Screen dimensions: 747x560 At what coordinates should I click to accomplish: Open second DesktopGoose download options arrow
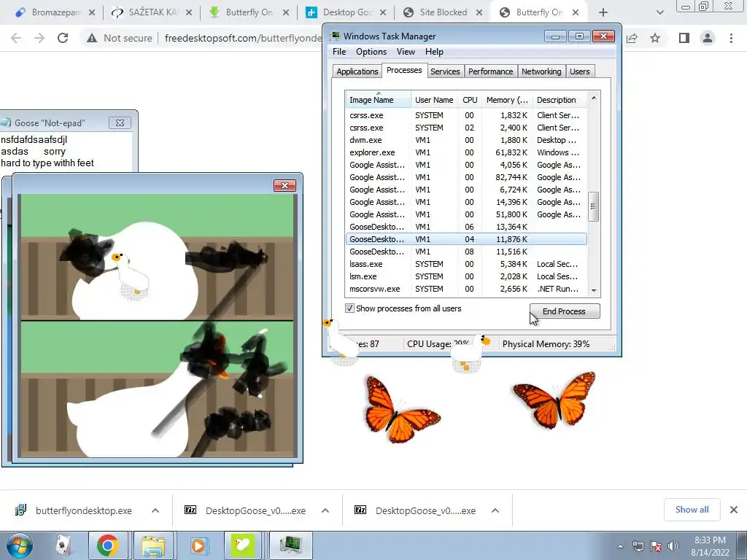pyautogui.click(x=495, y=510)
